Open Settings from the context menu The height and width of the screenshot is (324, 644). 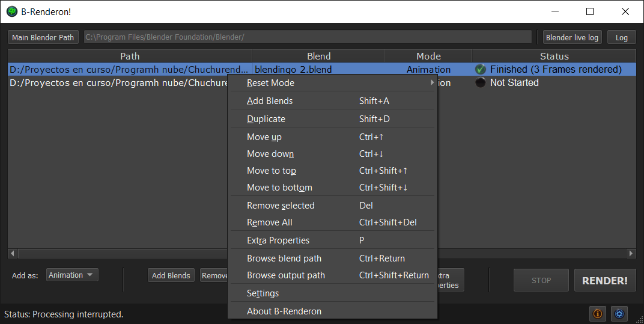pos(332,293)
